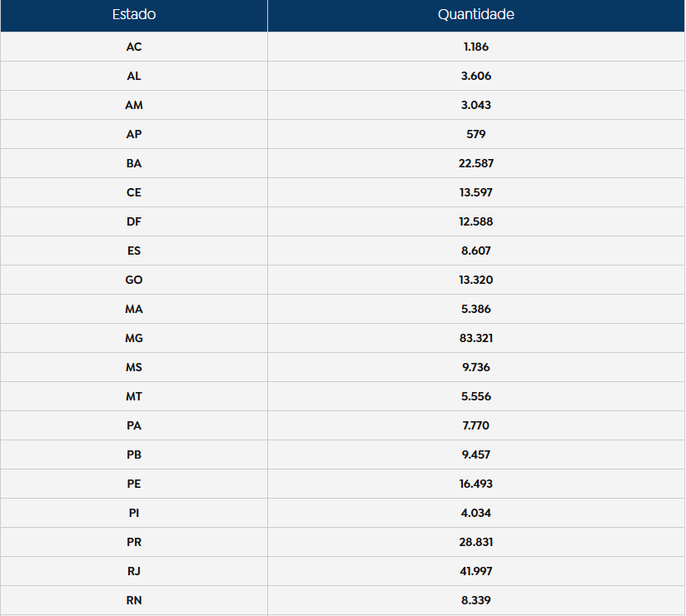This screenshot has width=686, height=616.
Task: Click the value 3.043 for AM
Action: coord(476,105)
